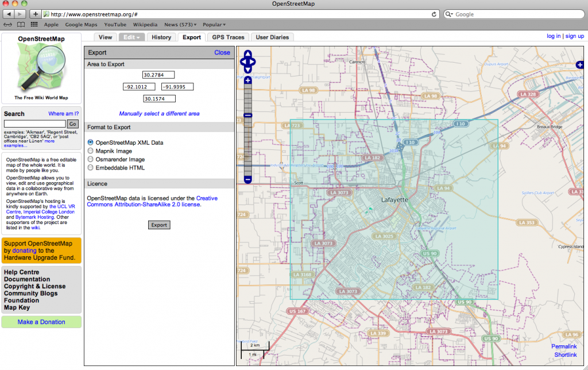Select the zoom in plus icon
588x370 pixels.
[247, 80]
